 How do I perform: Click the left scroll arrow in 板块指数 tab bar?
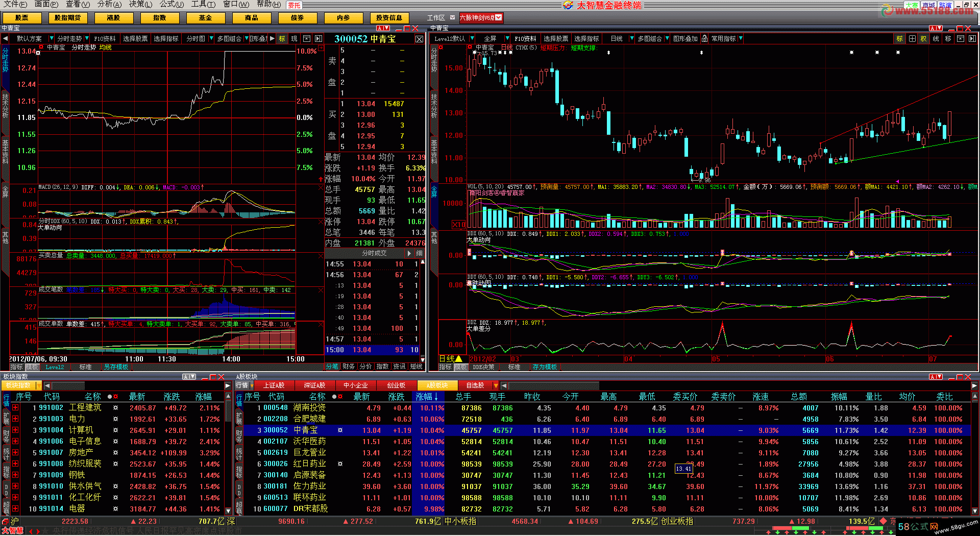point(47,386)
